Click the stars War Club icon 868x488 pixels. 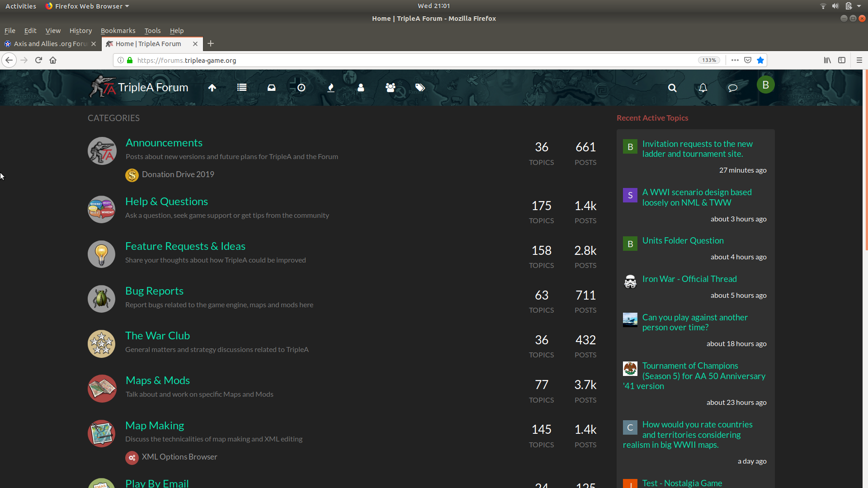pyautogui.click(x=102, y=343)
